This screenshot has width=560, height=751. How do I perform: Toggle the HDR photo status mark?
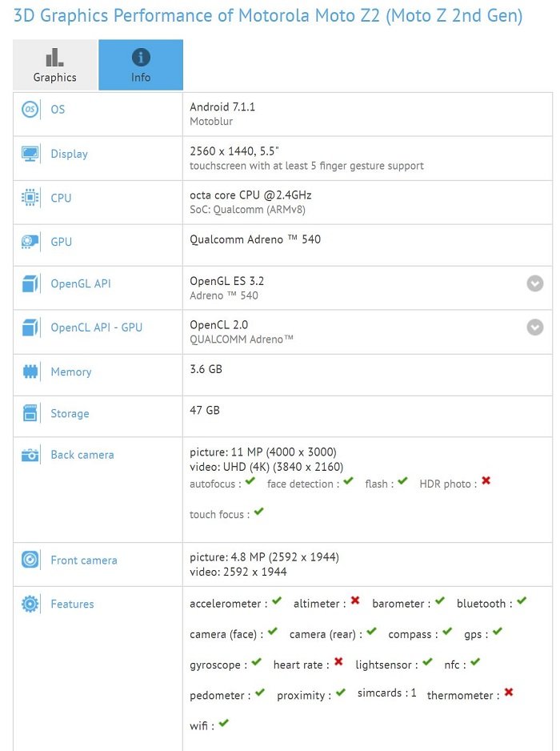486,483
